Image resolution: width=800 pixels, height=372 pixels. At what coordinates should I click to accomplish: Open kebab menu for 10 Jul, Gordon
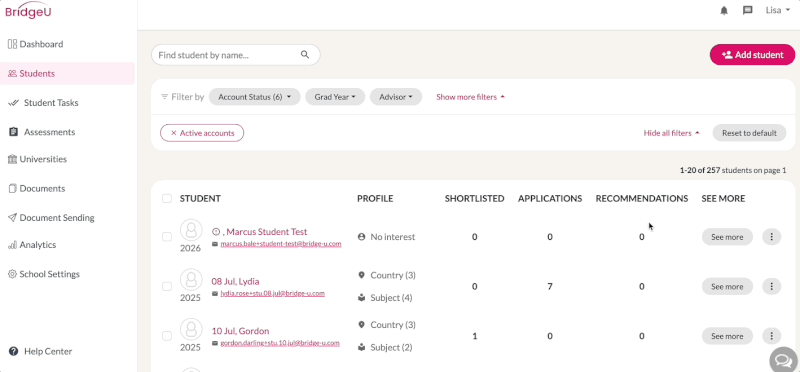771,336
